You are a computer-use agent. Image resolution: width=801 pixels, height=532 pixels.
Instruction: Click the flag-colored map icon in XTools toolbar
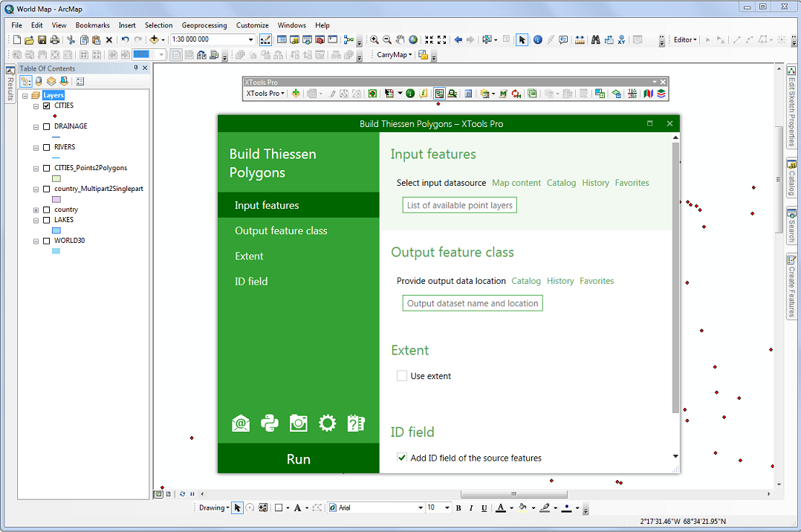coord(648,94)
